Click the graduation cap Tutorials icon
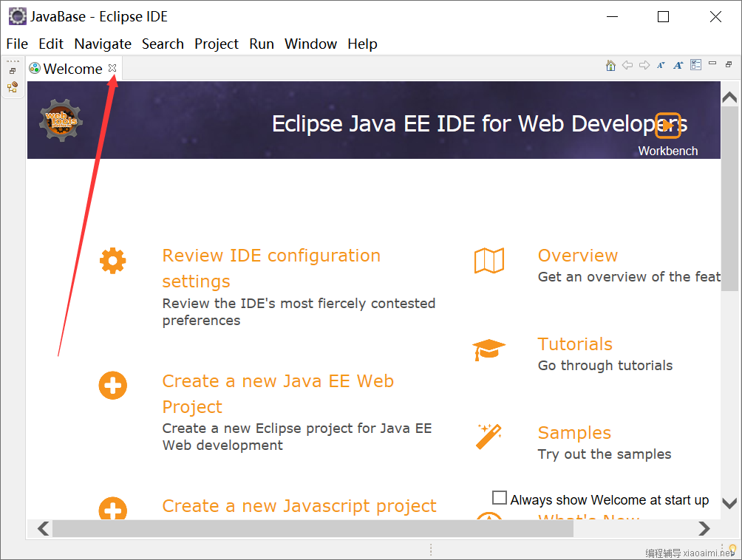The height and width of the screenshot is (560, 742). click(x=489, y=349)
